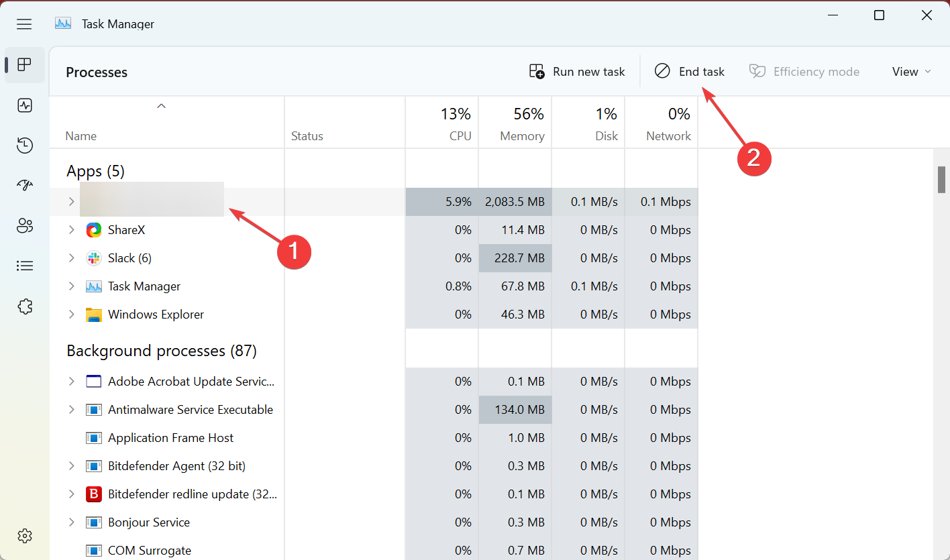Switch to the Performance page icon
The height and width of the screenshot is (560, 950).
(25, 105)
